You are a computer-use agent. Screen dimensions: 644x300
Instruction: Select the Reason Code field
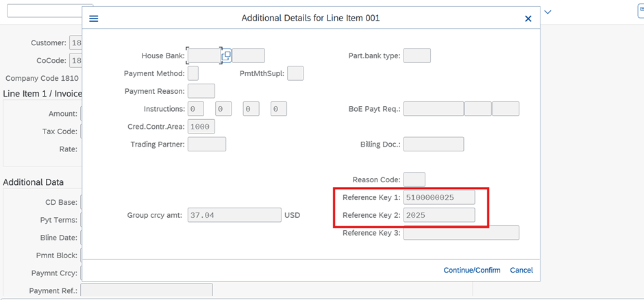click(414, 179)
